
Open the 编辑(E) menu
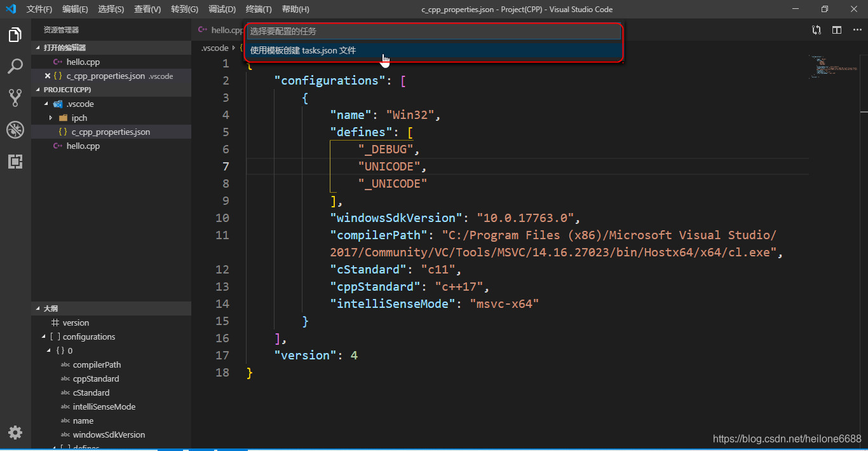click(x=75, y=9)
